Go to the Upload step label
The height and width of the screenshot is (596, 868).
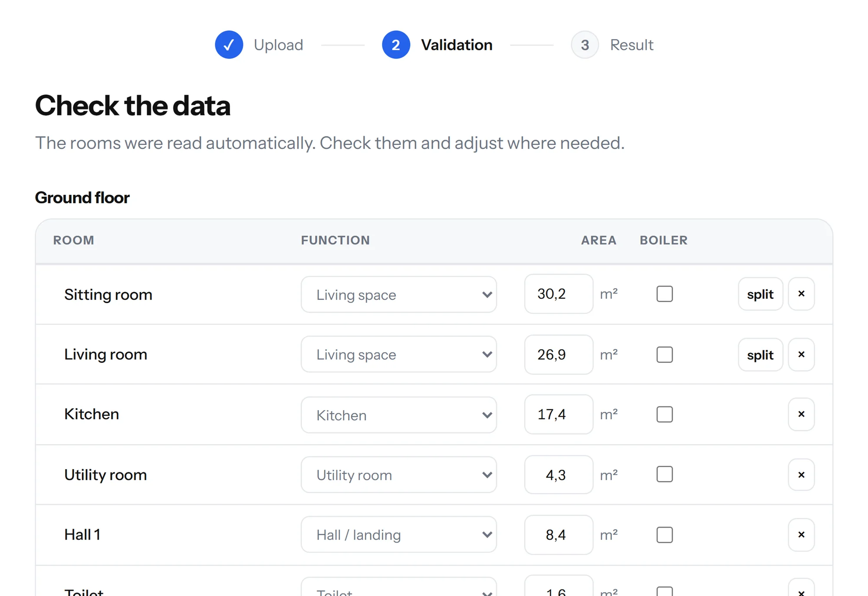pos(278,45)
